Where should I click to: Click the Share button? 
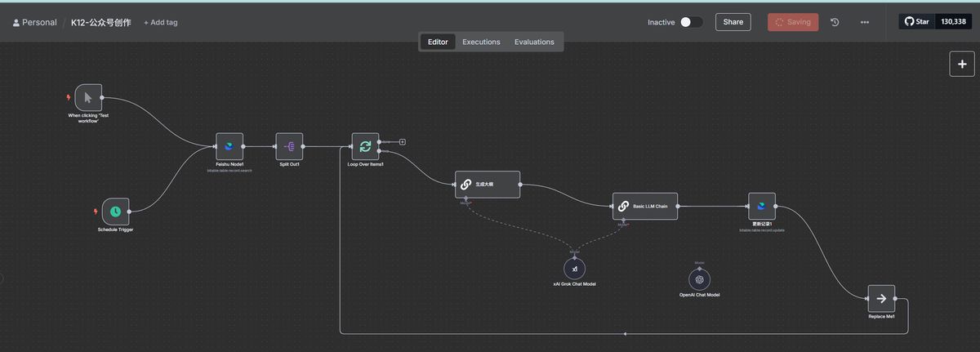pos(733,22)
